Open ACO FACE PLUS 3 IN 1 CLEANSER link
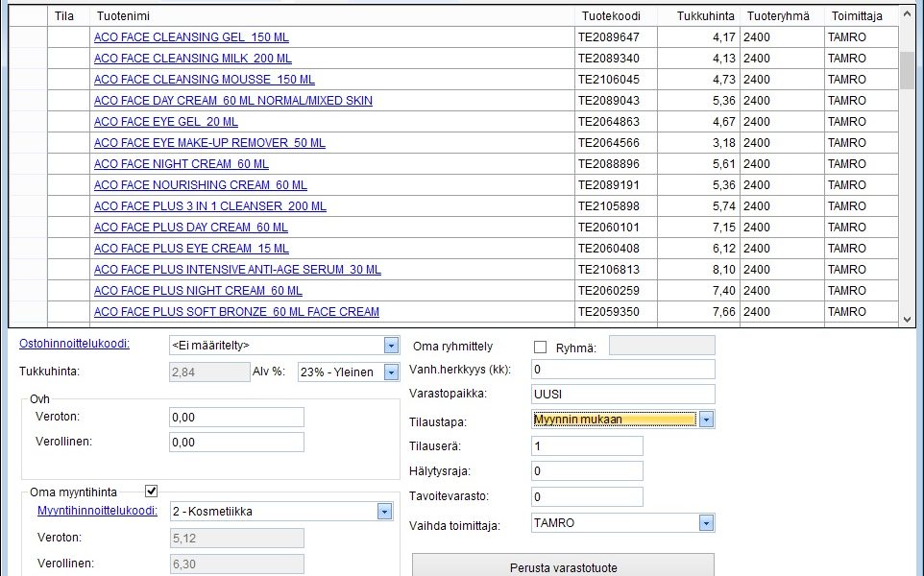 [x=209, y=206]
